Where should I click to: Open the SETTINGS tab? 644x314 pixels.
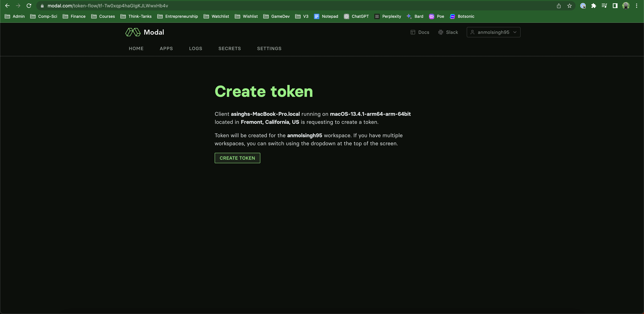269,48
